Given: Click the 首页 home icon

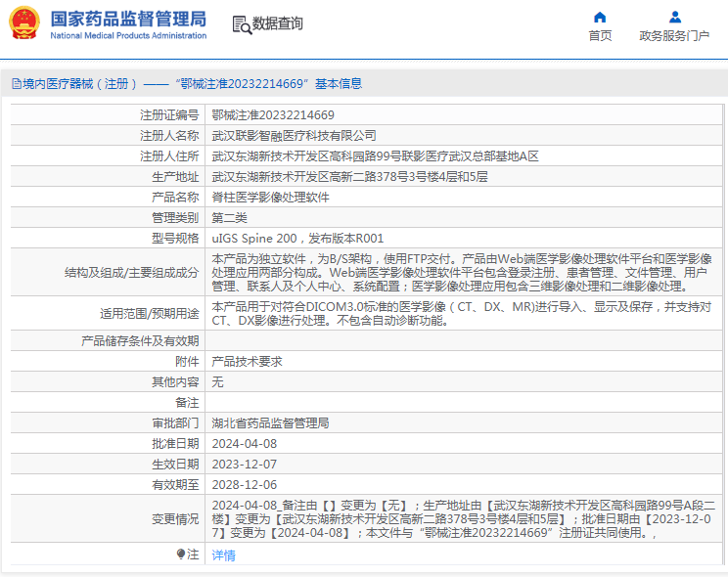Looking at the screenshot, I should [600, 18].
